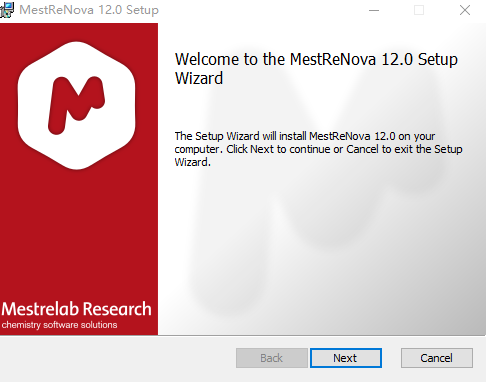Viewport: 486px width, 382px height.
Task: Click the 'MestReNova 12.0 Setup' title text
Action: (x=89, y=10)
